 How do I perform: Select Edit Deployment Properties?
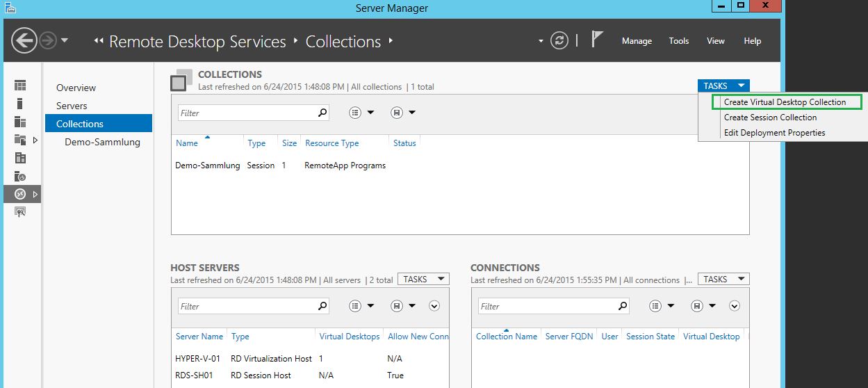[x=774, y=133]
